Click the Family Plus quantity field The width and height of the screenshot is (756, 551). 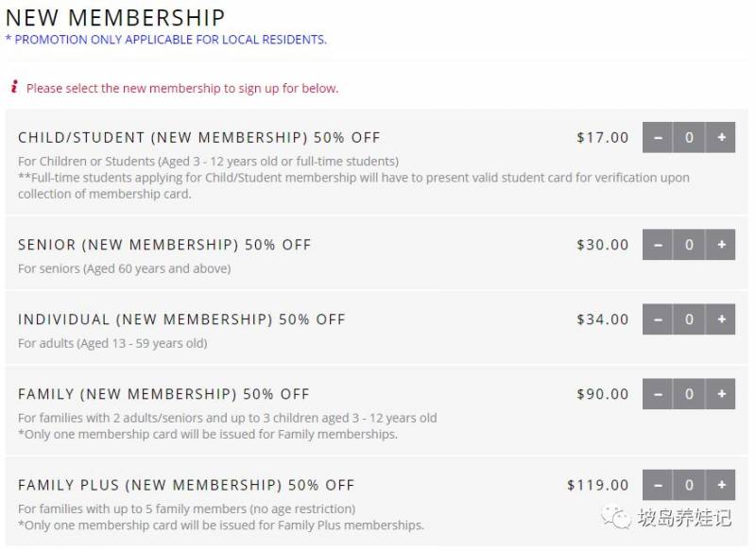pos(689,485)
